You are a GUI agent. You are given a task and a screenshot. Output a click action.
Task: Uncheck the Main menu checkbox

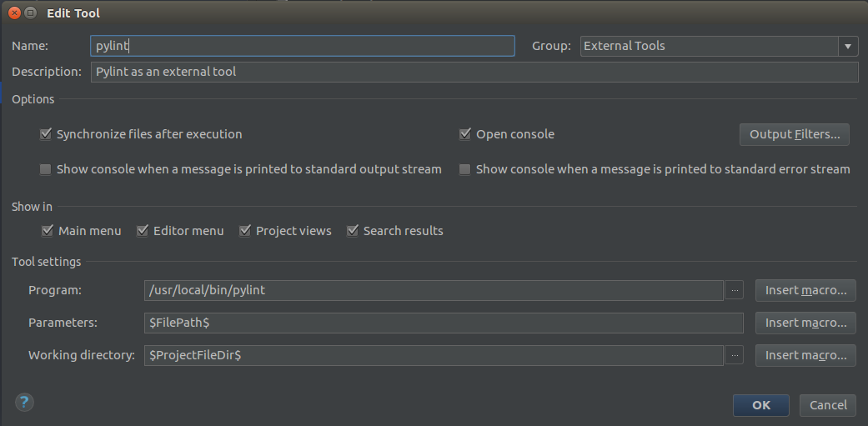click(48, 231)
